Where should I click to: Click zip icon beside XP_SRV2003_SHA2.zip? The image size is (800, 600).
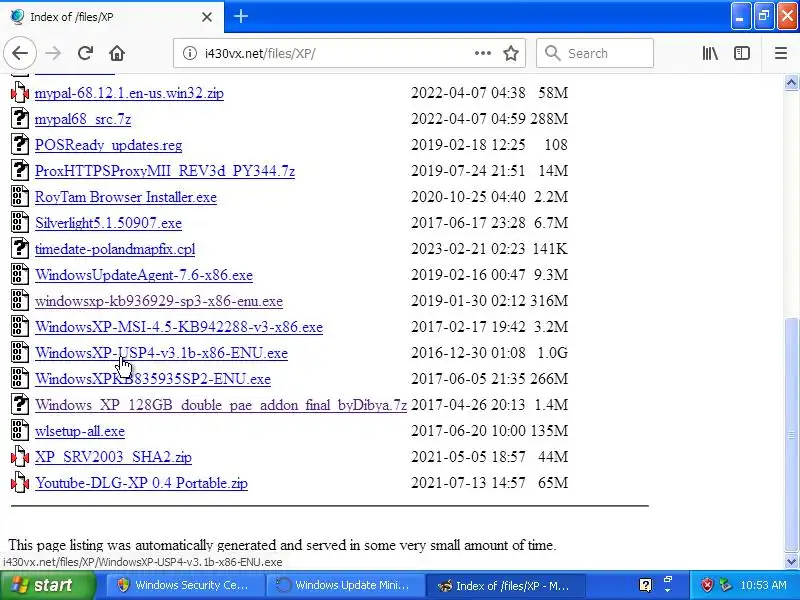[20, 457]
